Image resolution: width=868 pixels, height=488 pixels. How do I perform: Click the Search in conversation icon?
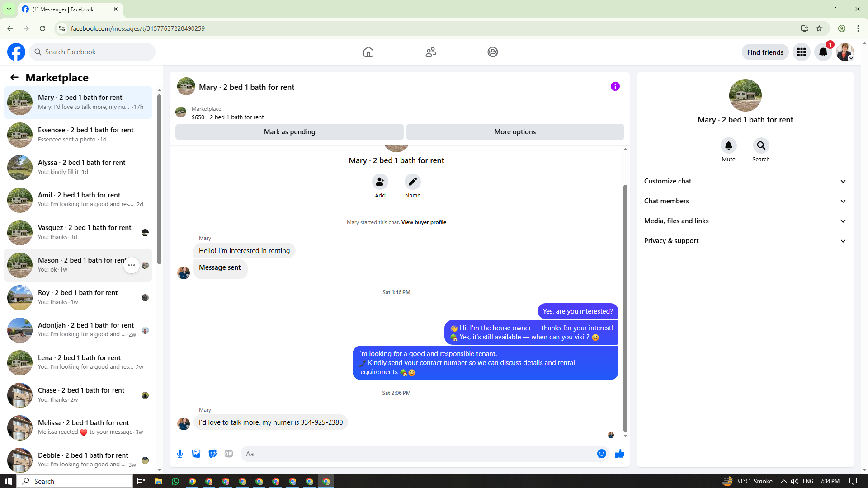761,145
